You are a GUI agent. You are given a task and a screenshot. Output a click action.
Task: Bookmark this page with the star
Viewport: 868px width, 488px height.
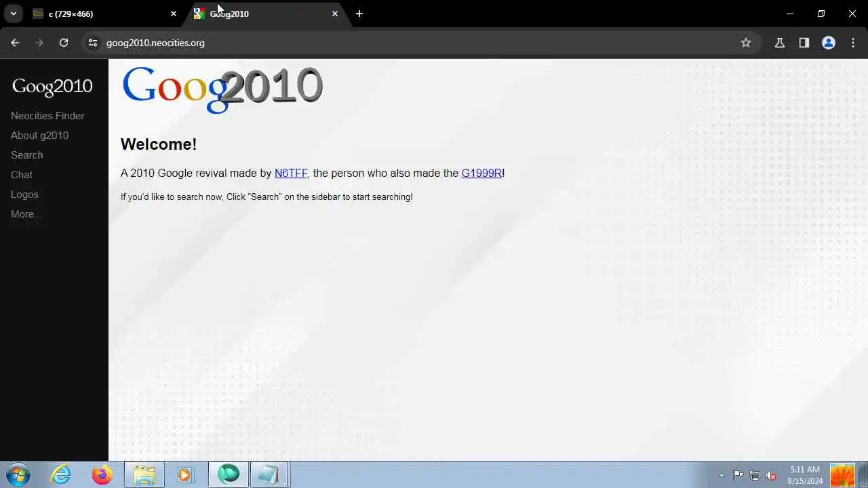tap(746, 43)
